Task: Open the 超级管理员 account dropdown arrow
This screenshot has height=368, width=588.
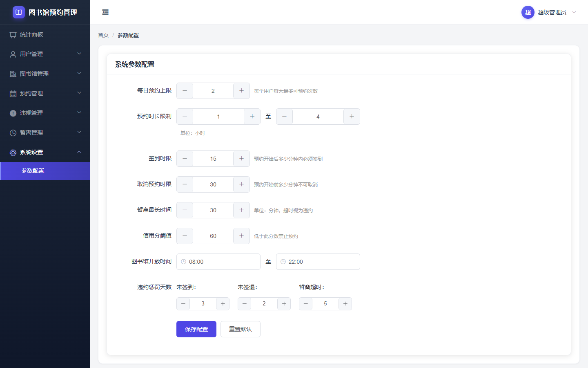Action: pyautogui.click(x=574, y=12)
